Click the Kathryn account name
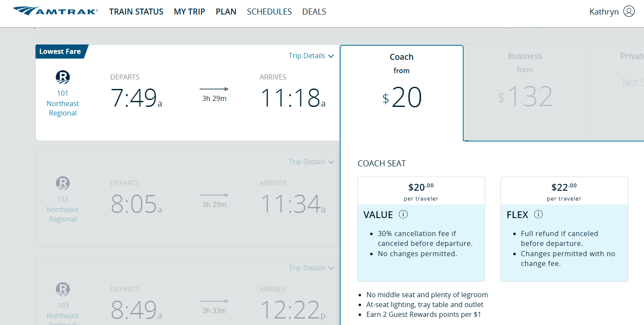 tap(604, 12)
